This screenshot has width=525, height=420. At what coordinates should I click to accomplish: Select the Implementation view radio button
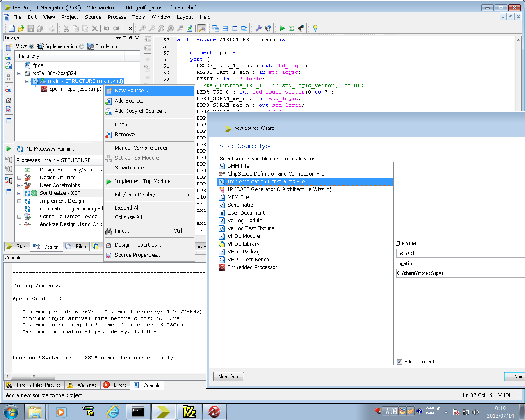pos(32,46)
